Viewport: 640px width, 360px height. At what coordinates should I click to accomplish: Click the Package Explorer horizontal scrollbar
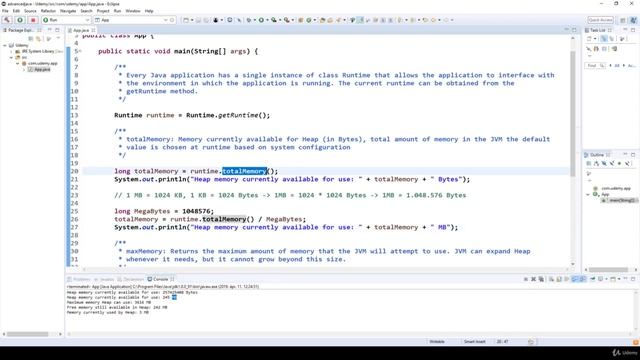[x=27, y=334]
